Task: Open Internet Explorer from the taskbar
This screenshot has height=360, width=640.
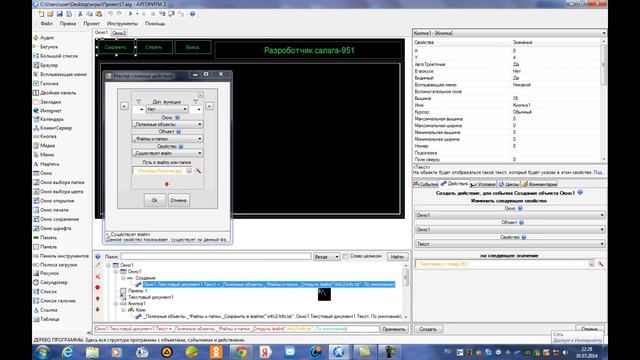Action: pyautogui.click(x=67, y=352)
